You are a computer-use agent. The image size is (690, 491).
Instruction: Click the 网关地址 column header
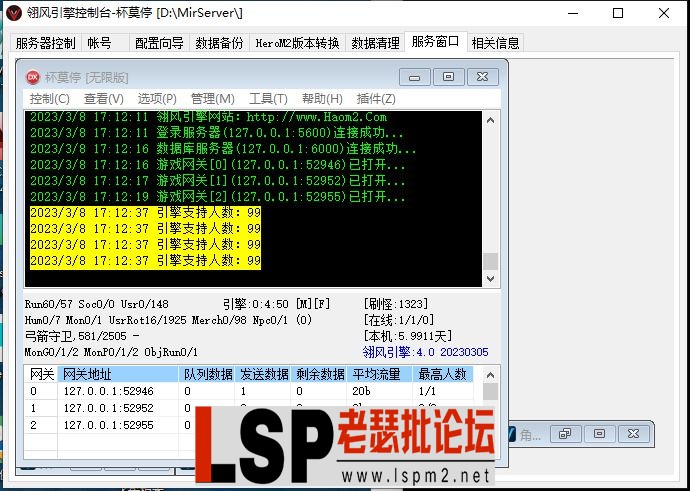(118, 374)
